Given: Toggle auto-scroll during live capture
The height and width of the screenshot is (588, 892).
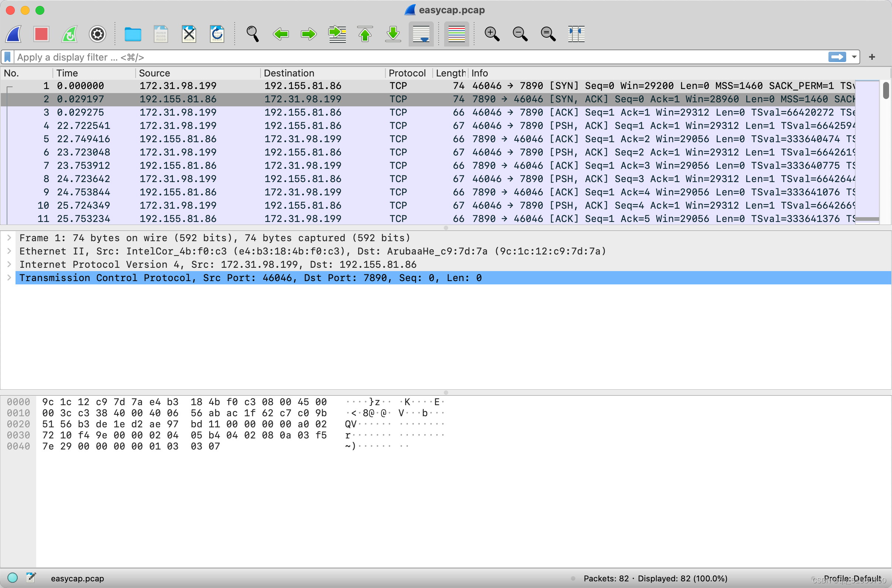Looking at the screenshot, I should point(421,34).
